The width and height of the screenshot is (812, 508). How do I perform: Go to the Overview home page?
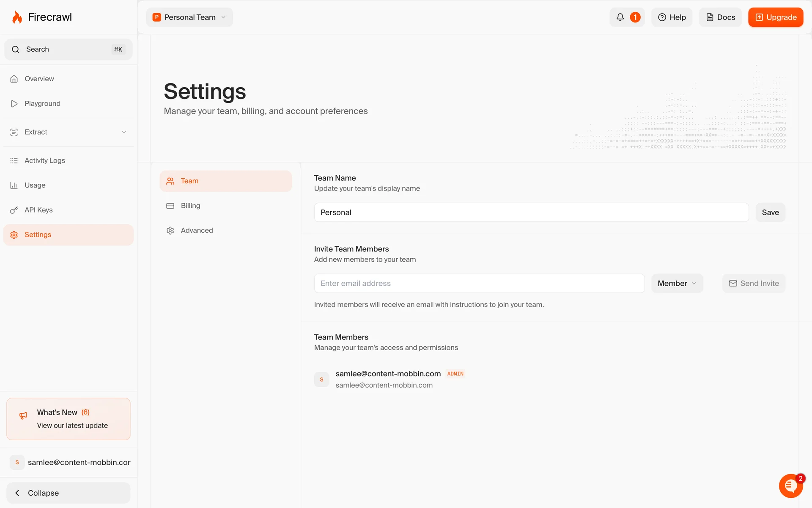[39, 79]
